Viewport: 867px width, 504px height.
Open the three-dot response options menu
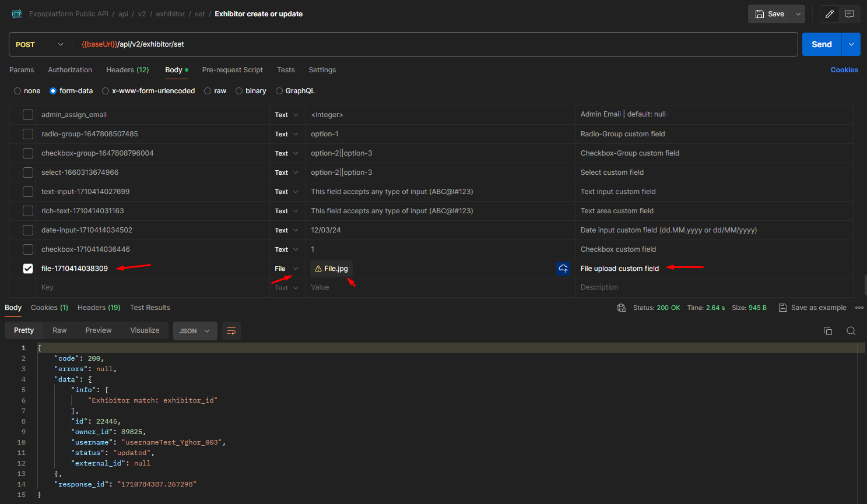pyautogui.click(x=859, y=308)
